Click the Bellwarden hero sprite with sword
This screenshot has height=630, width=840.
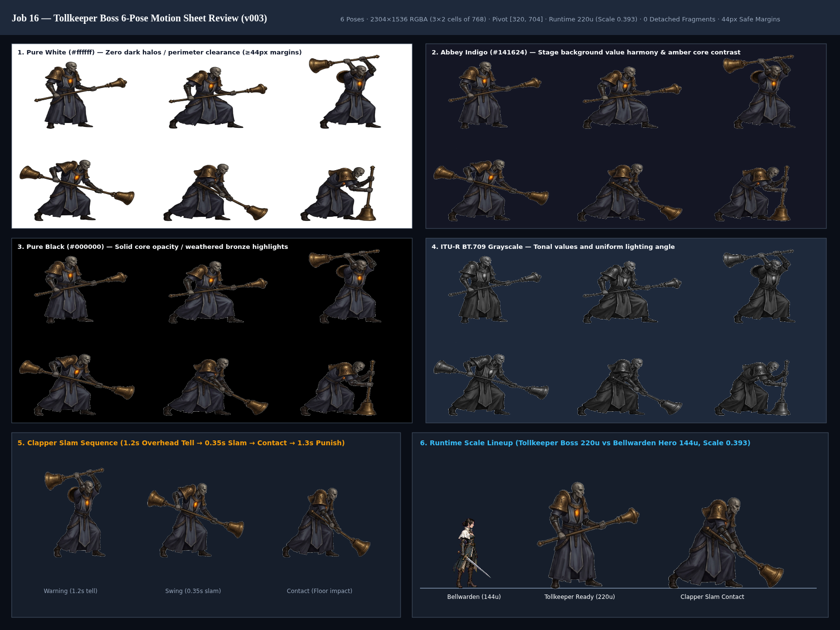click(x=472, y=553)
